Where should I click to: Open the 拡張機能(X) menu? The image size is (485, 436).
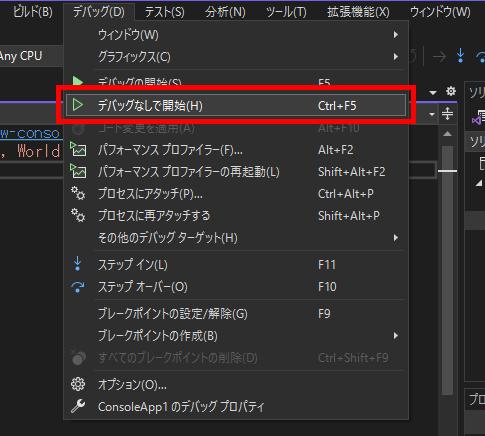(x=358, y=12)
